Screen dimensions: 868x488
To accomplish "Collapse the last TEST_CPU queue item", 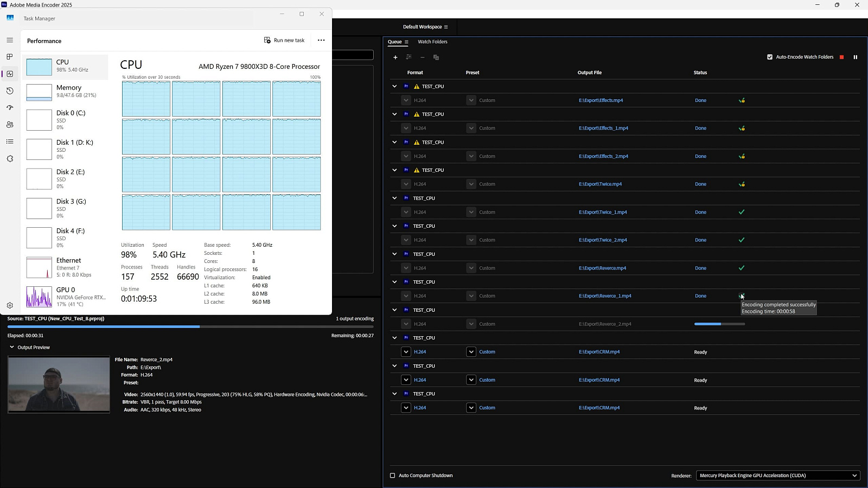I will point(394,394).
